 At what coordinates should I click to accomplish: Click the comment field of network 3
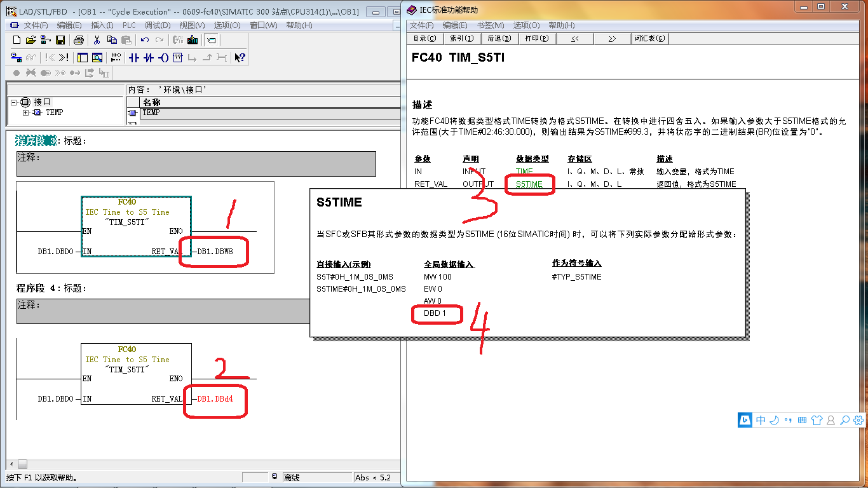(196, 163)
